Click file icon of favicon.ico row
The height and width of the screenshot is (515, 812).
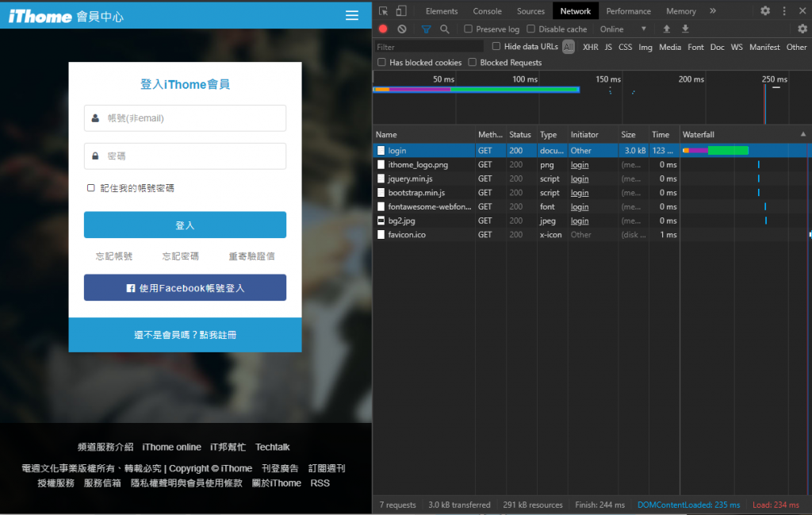pos(381,235)
